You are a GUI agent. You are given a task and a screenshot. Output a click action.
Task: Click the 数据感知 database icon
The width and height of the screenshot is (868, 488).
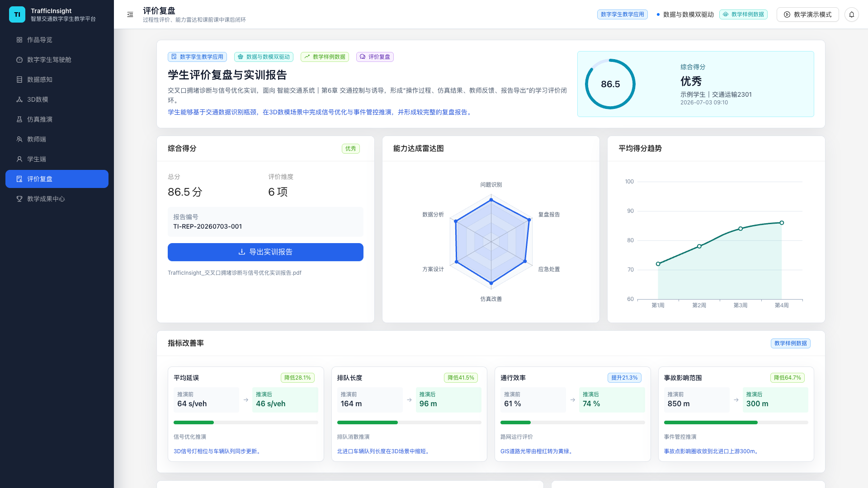click(x=19, y=80)
